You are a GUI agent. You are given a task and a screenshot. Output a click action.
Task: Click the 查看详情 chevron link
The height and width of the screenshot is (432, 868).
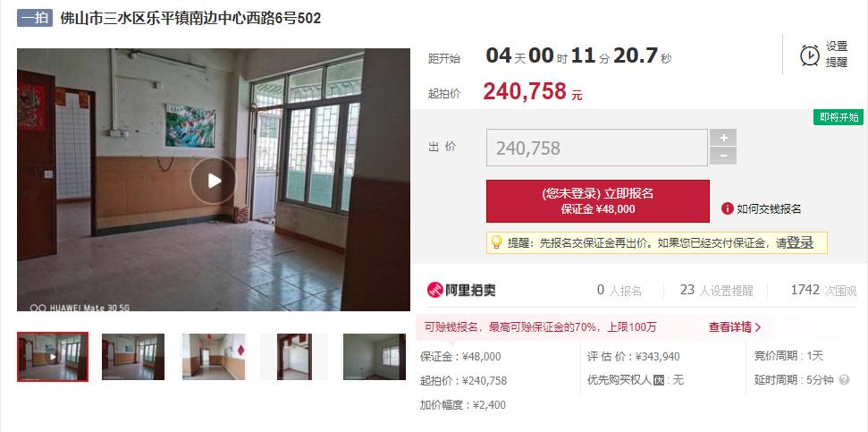(735, 326)
